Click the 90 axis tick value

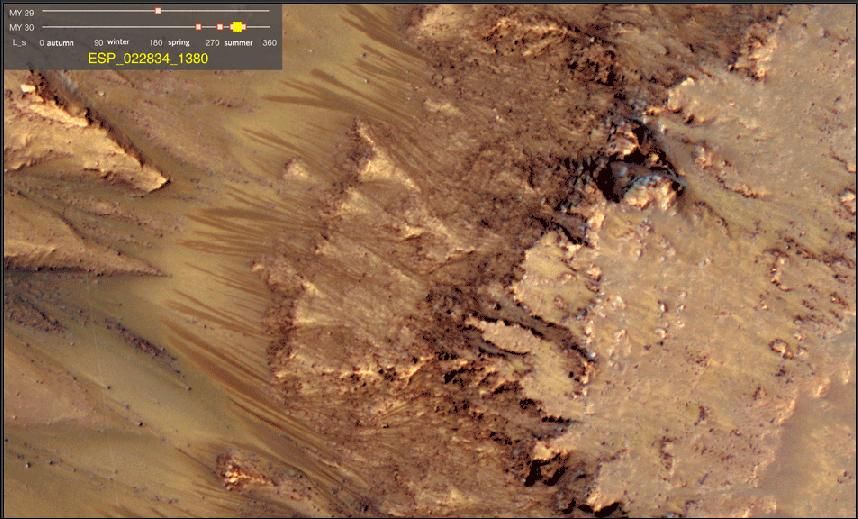[x=98, y=44]
